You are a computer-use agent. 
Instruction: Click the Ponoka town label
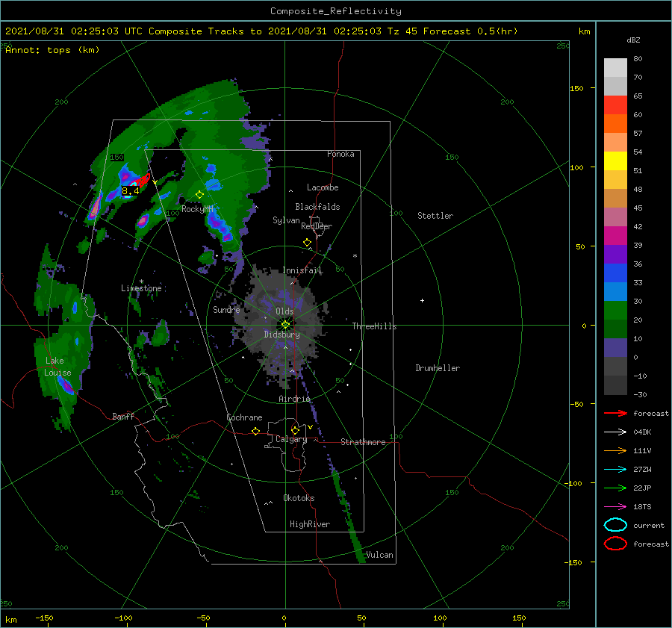[340, 154]
